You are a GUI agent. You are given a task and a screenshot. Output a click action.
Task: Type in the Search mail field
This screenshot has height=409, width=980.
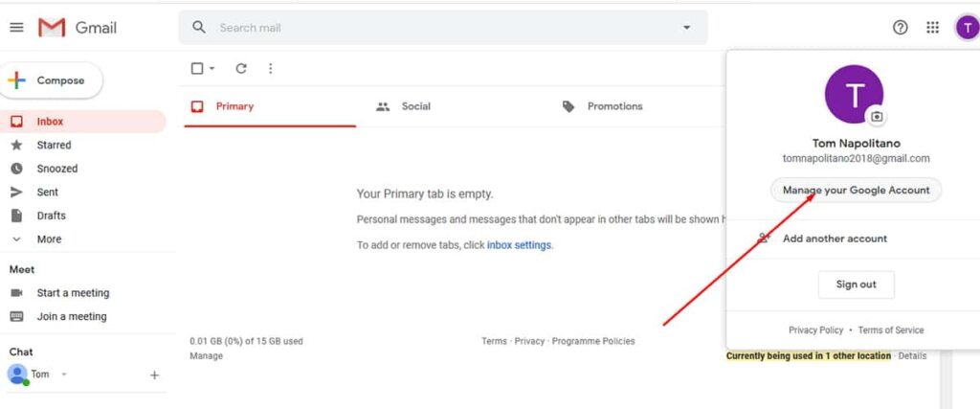click(x=442, y=28)
